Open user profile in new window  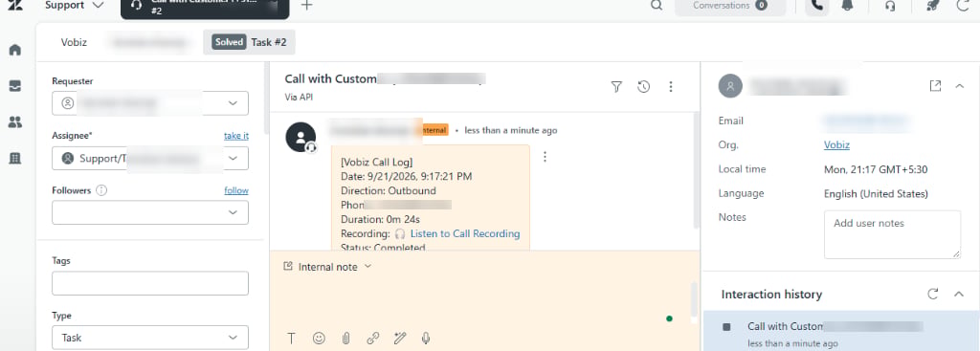tap(935, 86)
